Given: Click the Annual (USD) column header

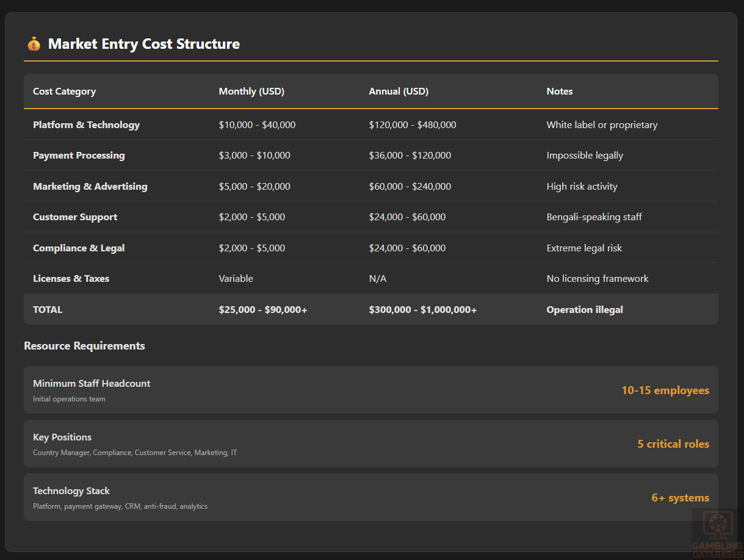Looking at the screenshot, I should click(399, 92).
